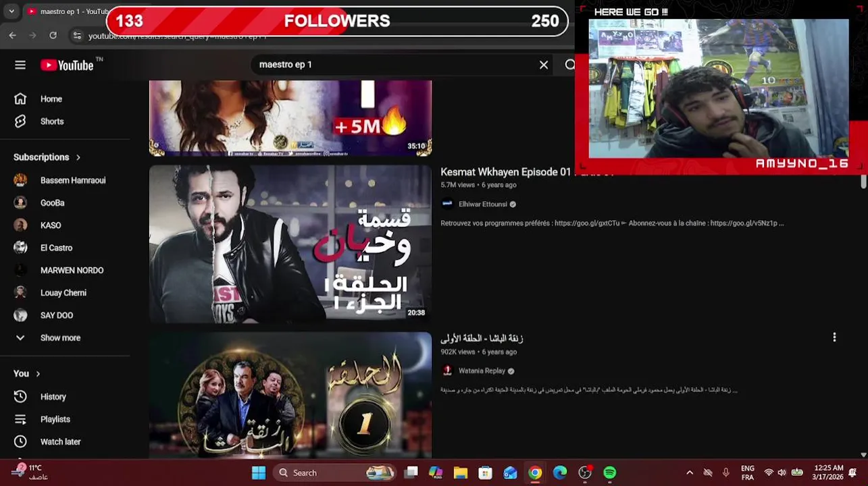This screenshot has height=486, width=868.
Task: Click the History clock icon
Action: pos(20,397)
